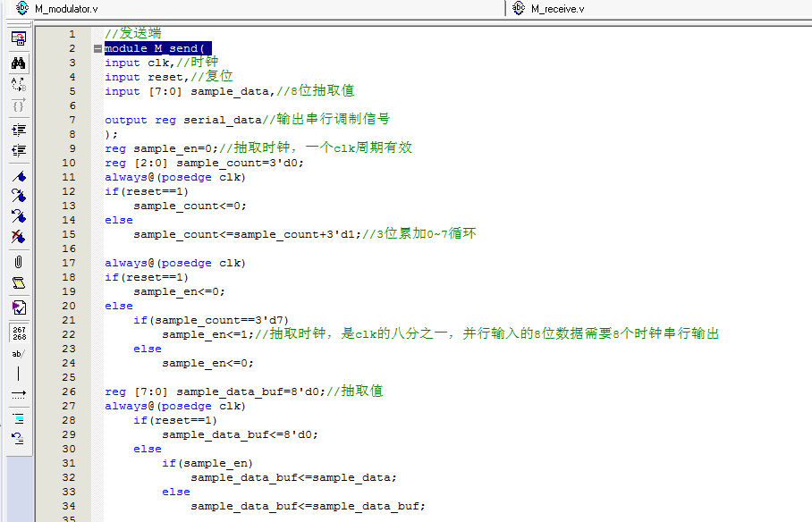Switch to the M_modulator.v tab
The width and height of the screenshot is (812, 522).
(66, 9)
